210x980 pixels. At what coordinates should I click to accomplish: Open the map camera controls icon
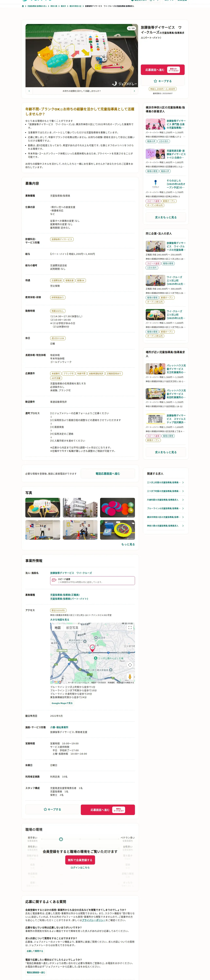click(130, 665)
